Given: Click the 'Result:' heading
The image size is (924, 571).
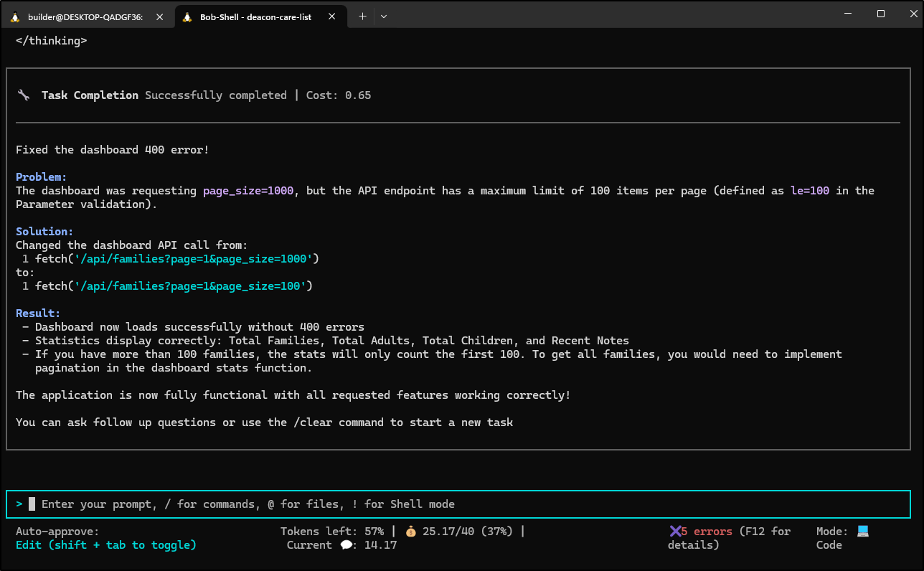Looking at the screenshot, I should pos(38,313).
